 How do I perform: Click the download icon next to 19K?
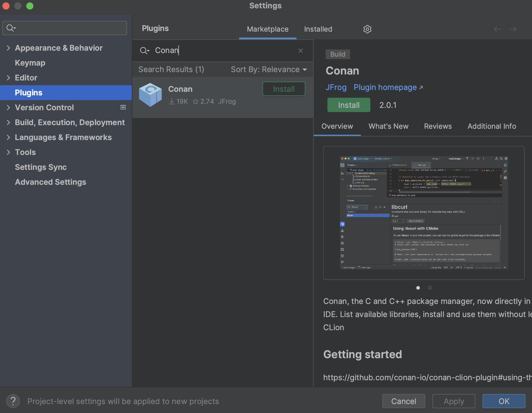point(171,101)
